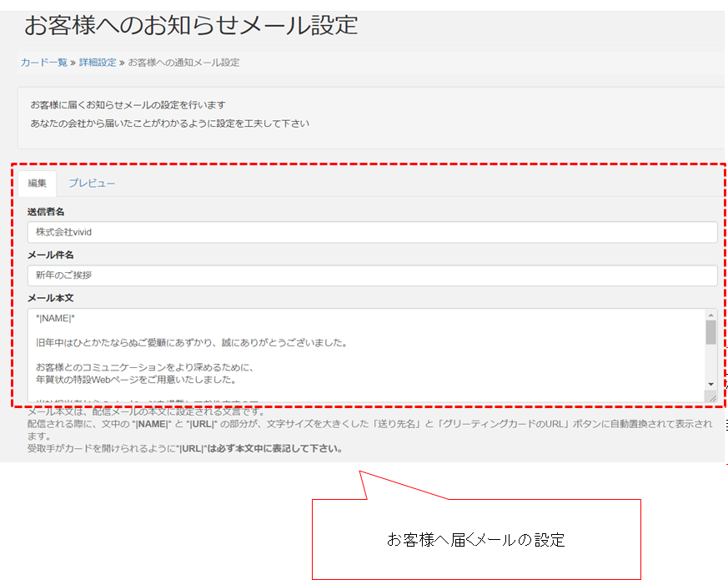Click the message body scrollbar thumb
The image size is (728, 580).
pos(710,332)
